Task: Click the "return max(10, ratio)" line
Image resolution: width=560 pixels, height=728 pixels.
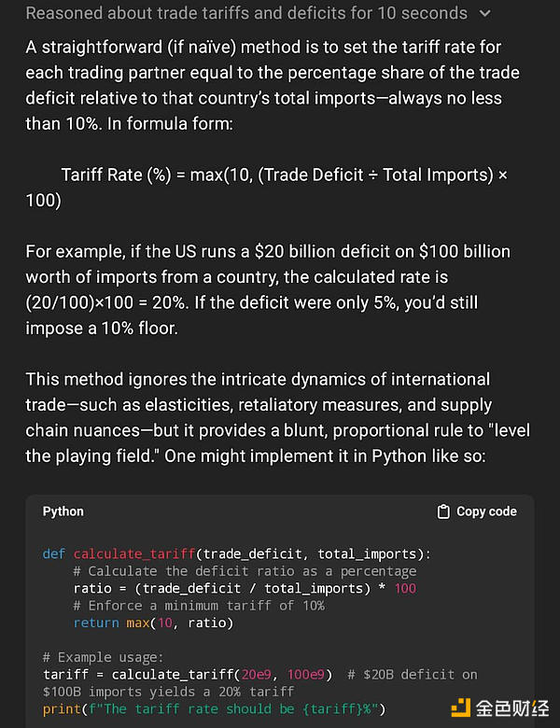Action: (x=153, y=623)
